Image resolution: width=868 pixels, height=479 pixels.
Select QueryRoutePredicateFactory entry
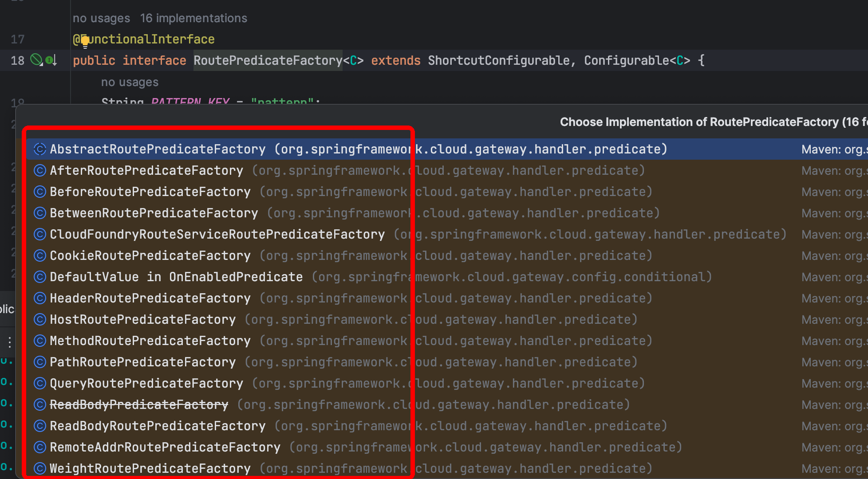(447, 383)
